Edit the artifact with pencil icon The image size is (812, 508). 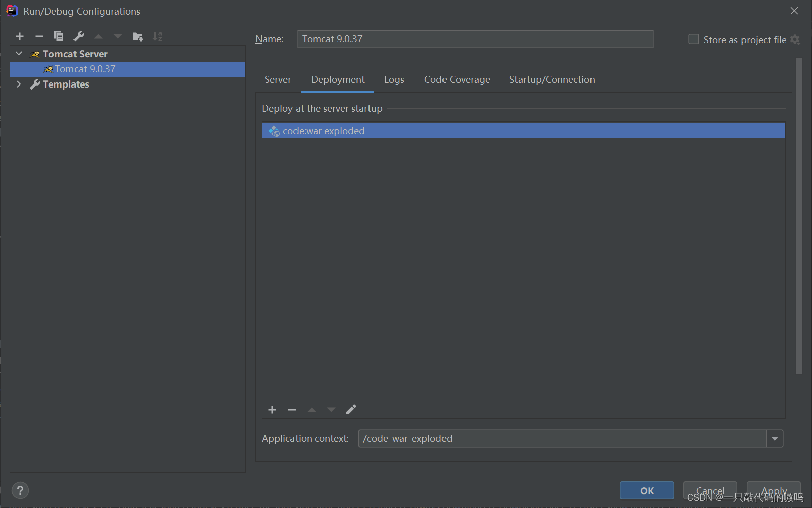point(351,410)
